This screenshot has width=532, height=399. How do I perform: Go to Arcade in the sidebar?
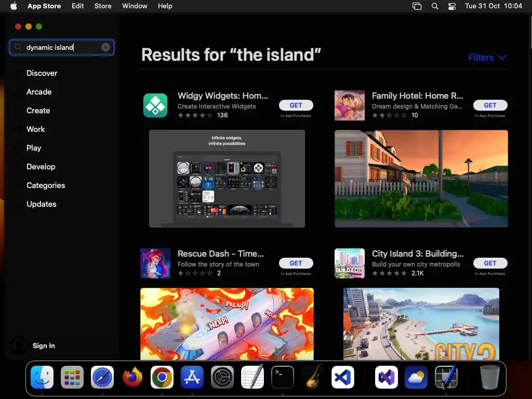39,92
